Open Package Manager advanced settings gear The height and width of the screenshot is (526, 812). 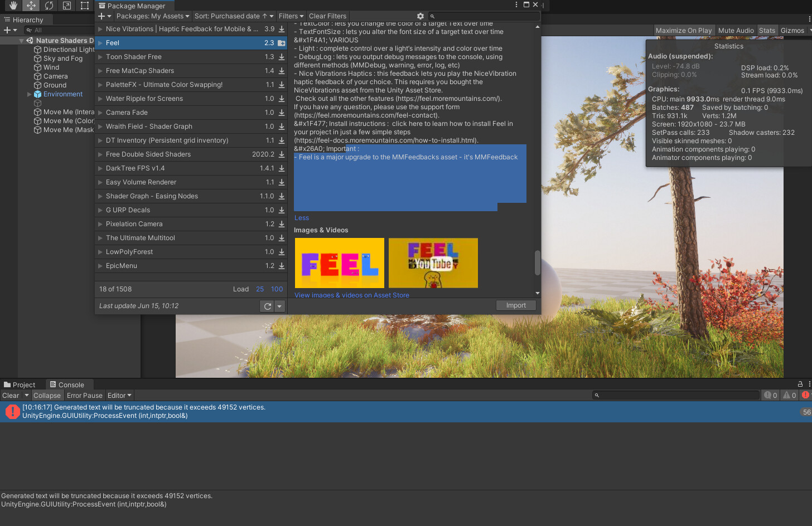coord(420,16)
